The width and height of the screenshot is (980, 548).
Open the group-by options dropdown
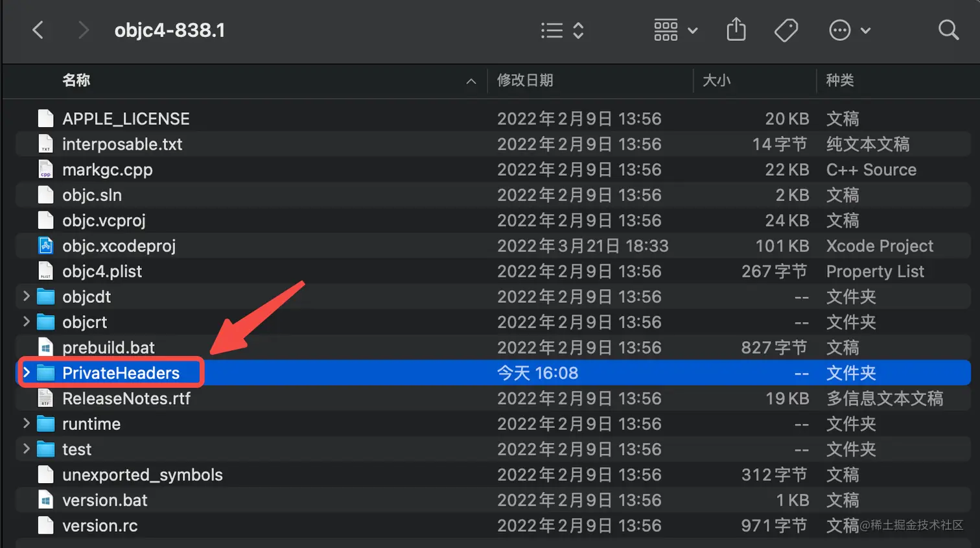(x=675, y=30)
